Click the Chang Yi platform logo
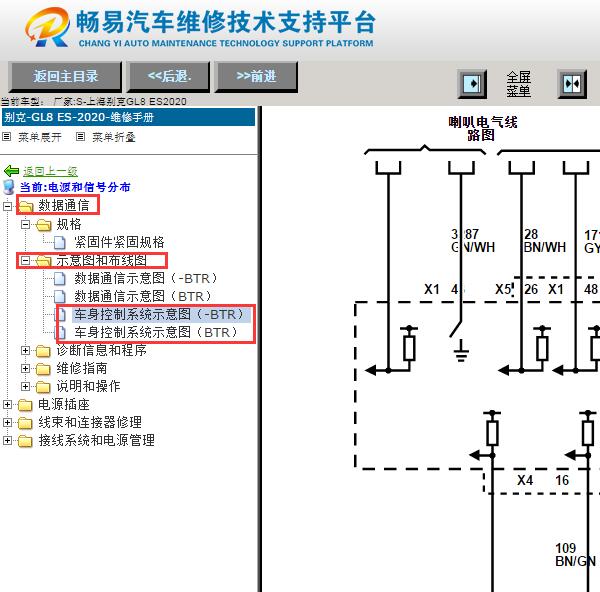Screen dimensions: 600x592 48,28
